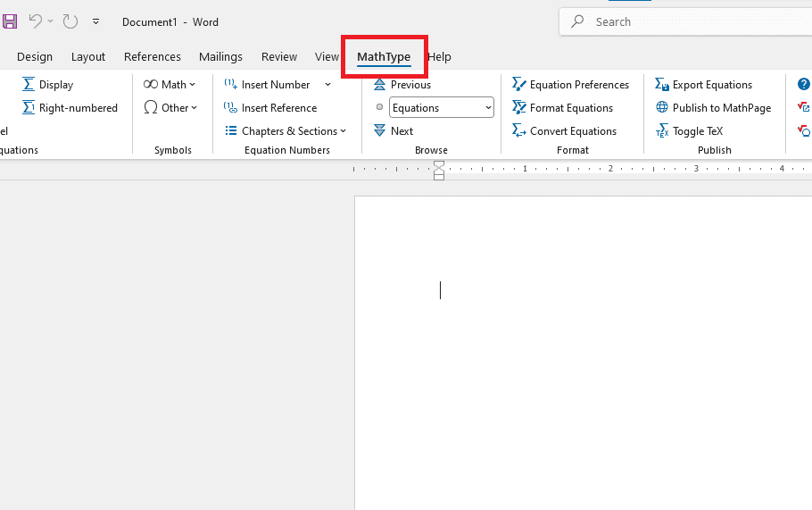Click Format Equations

pos(562,108)
